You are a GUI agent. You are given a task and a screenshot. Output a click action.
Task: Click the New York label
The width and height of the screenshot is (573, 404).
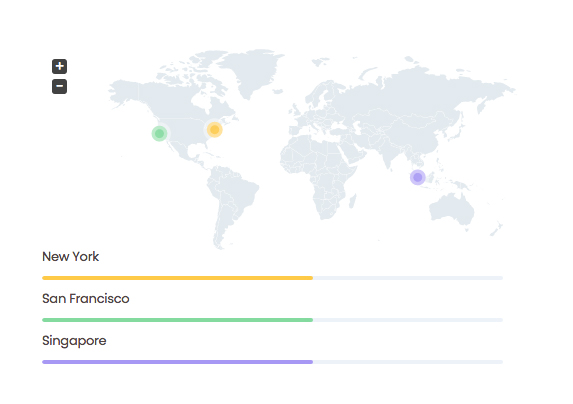[71, 256]
